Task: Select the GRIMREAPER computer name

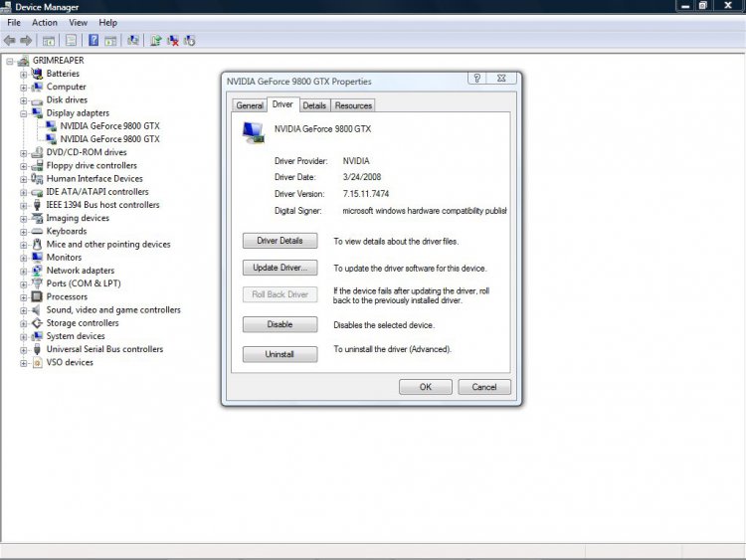Action: [58, 61]
